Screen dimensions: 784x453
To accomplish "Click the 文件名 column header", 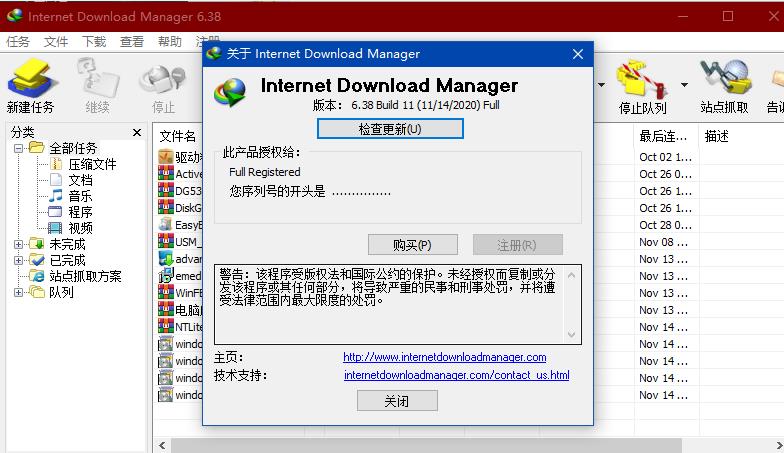I will click(x=178, y=136).
